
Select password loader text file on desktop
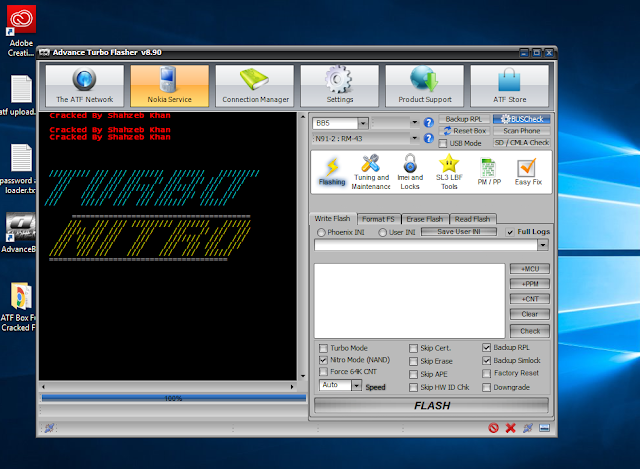18,169
